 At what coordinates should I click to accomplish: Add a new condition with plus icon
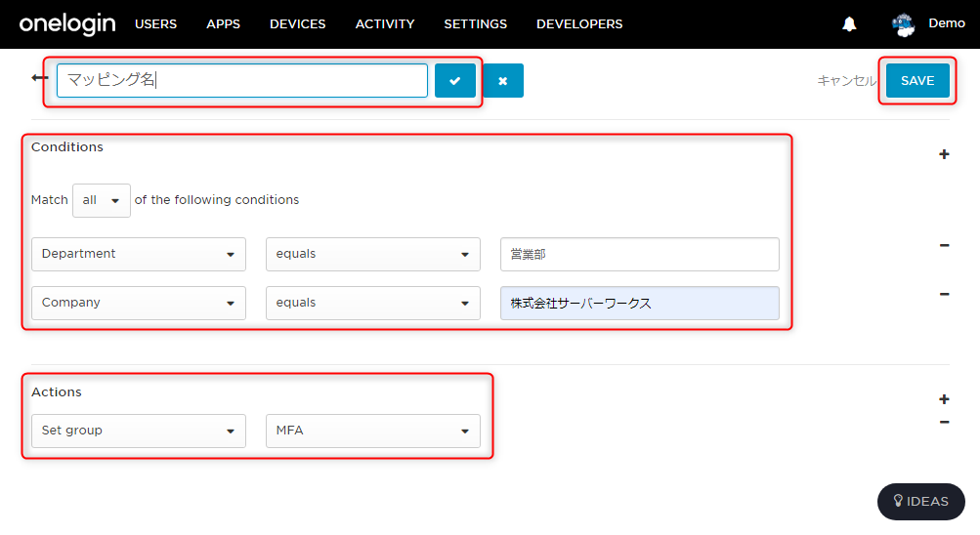coord(944,154)
